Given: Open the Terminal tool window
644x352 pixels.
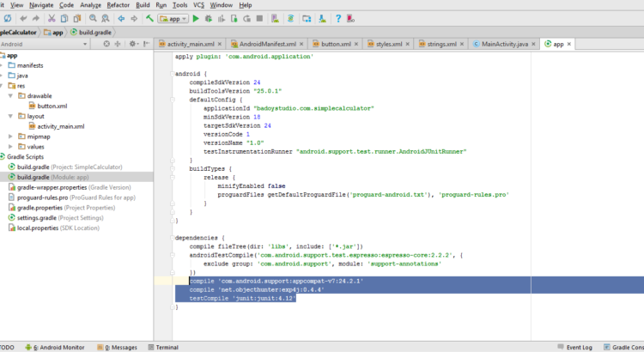Looking at the screenshot, I should pyautogui.click(x=162, y=347).
